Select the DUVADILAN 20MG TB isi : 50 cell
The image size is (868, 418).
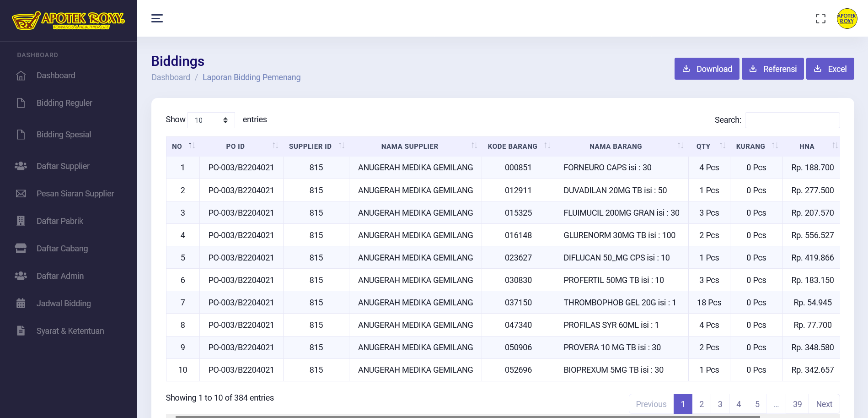pyautogui.click(x=622, y=190)
